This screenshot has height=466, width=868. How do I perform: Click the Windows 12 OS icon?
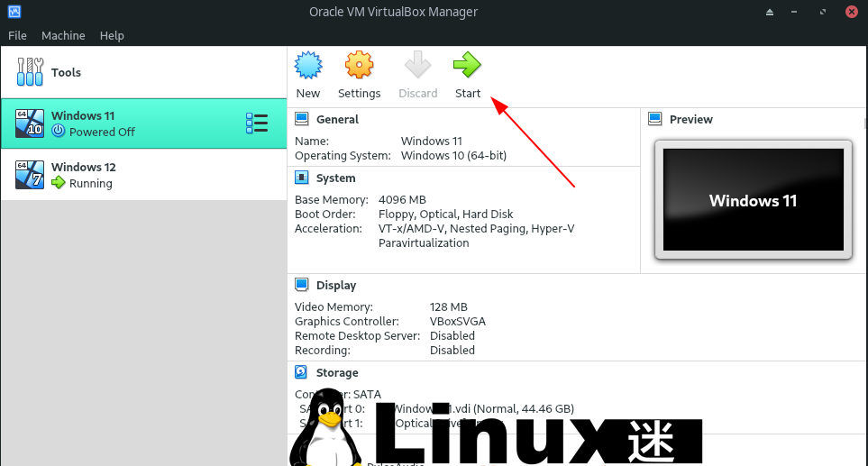coord(30,175)
